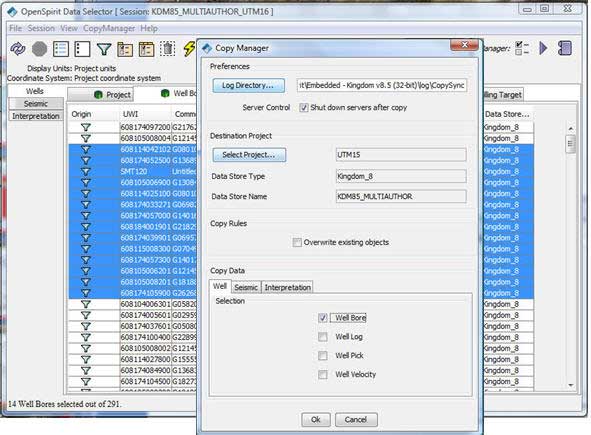Select the Wells category in left panel
Viewport: 591px width, 435px height.
(x=35, y=91)
